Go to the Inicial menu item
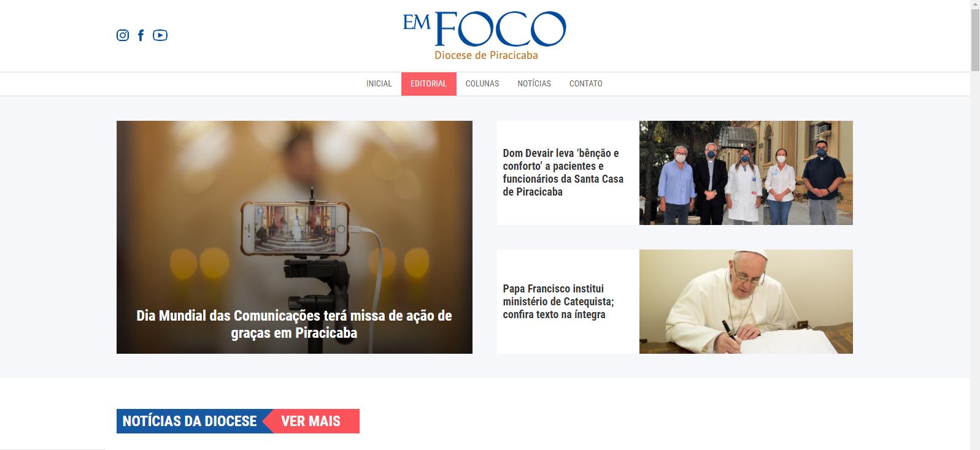Image resolution: width=980 pixels, height=450 pixels. point(379,84)
